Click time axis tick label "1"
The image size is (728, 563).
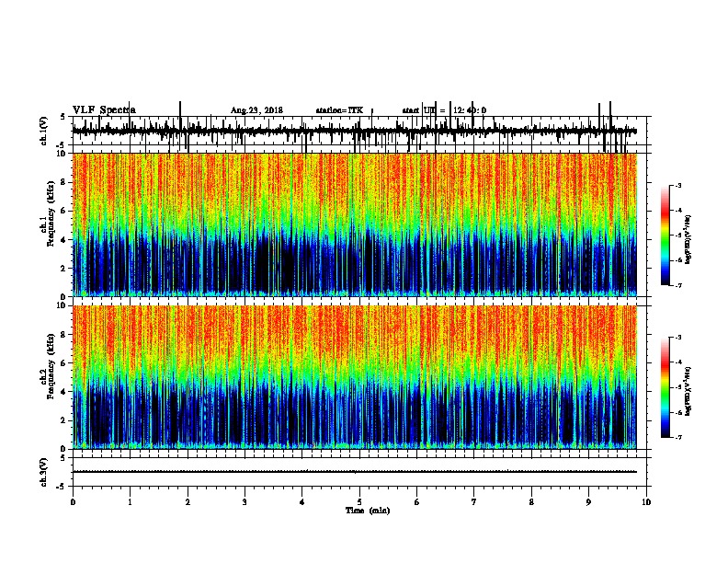click(x=130, y=502)
